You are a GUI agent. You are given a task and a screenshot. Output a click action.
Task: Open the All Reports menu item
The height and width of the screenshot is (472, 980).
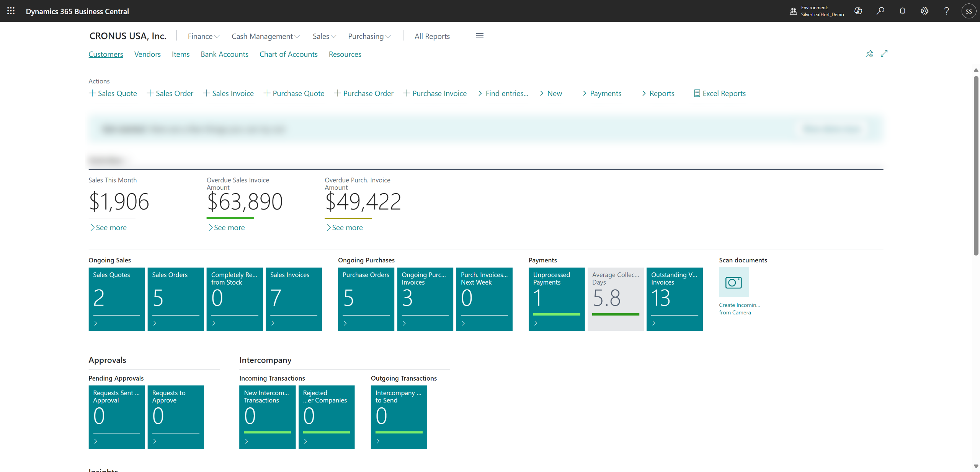point(432,36)
